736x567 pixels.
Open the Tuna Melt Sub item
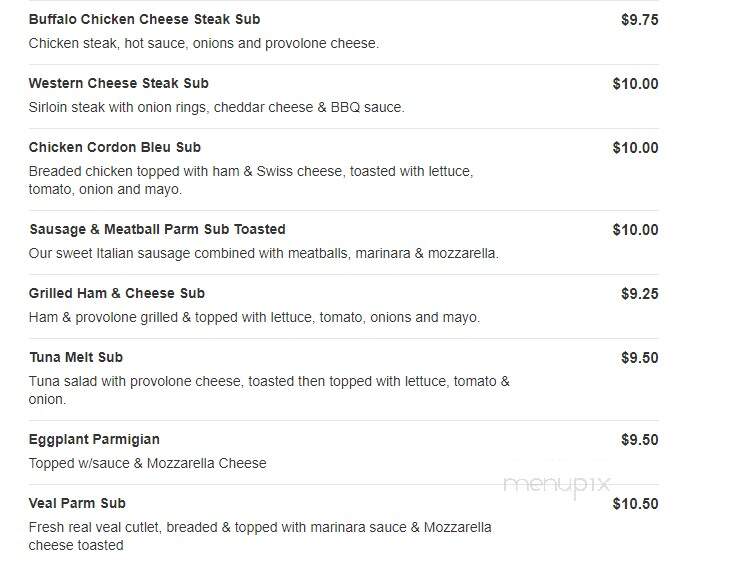coord(76,357)
